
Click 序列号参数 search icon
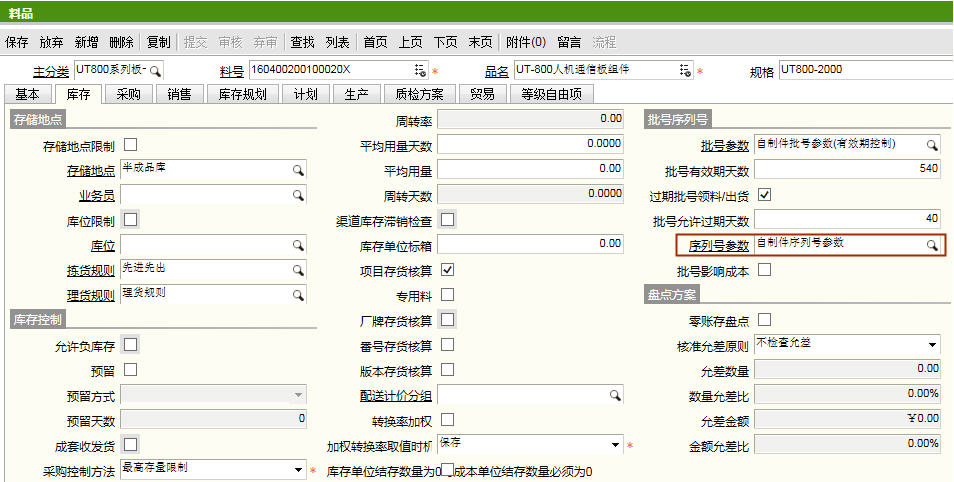931,245
